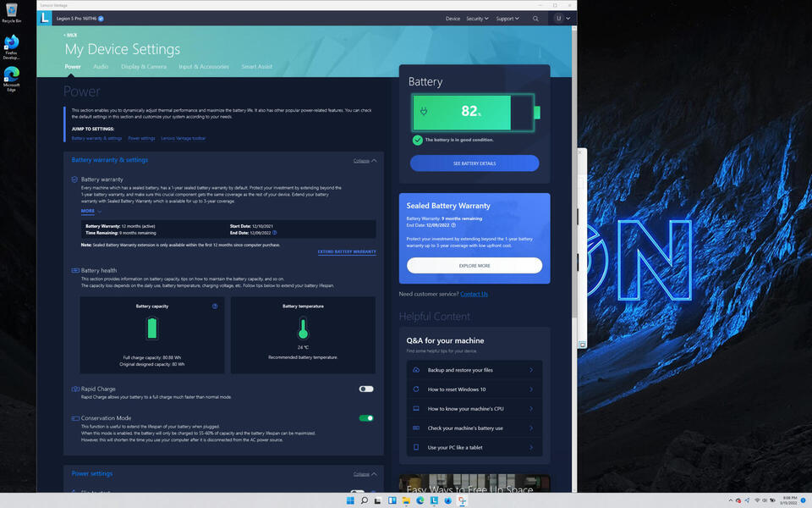
Task: Open Firefox Developer desktop icon
Action: (x=11, y=47)
